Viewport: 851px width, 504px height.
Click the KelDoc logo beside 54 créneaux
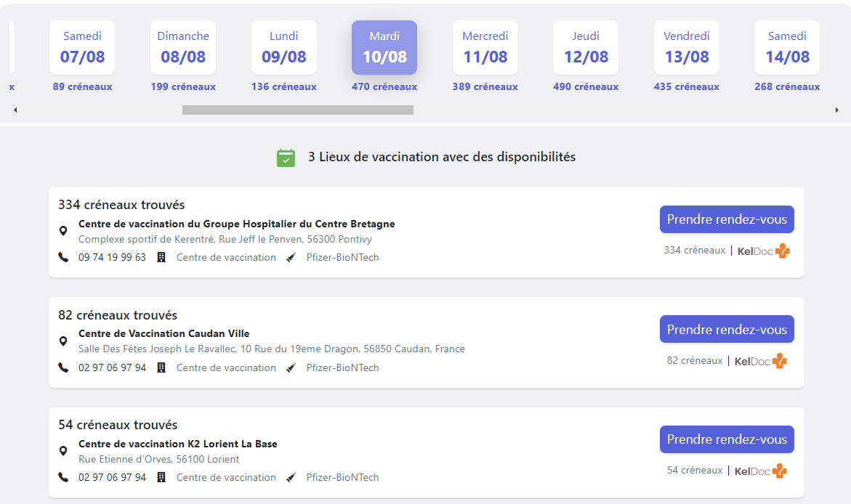click(x=760, y=471)
